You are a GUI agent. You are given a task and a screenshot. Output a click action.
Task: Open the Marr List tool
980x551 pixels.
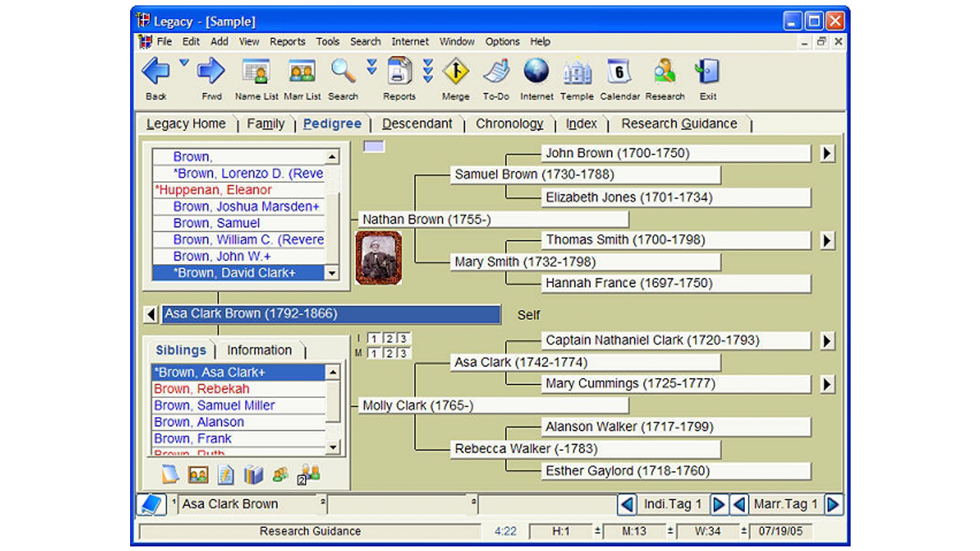pyautogui.click(x=302, y=72)
